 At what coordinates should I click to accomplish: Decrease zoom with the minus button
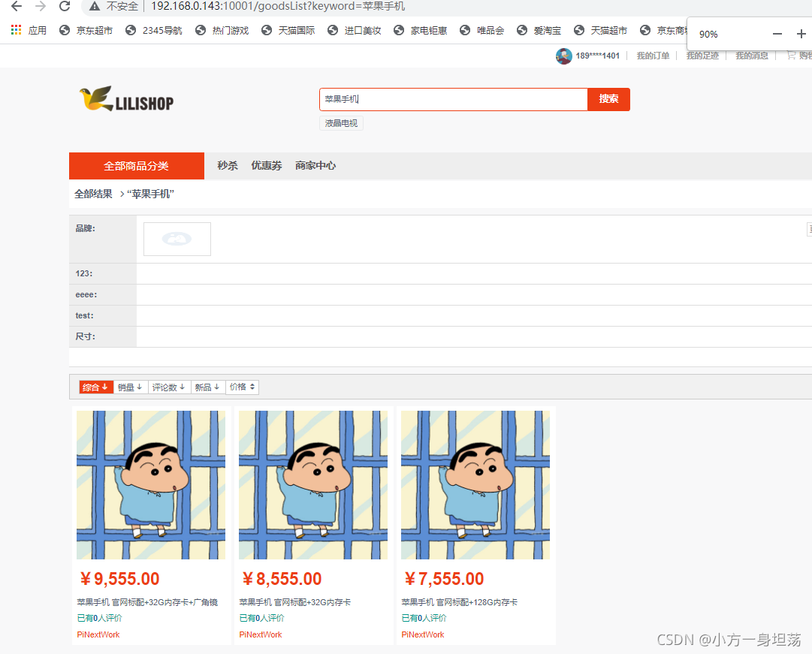tap(777, 35)
